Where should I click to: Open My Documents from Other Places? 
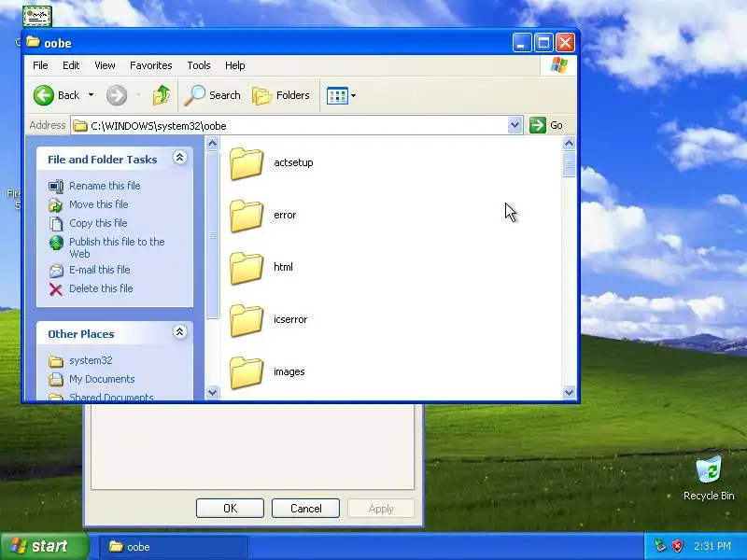[102, 379]
